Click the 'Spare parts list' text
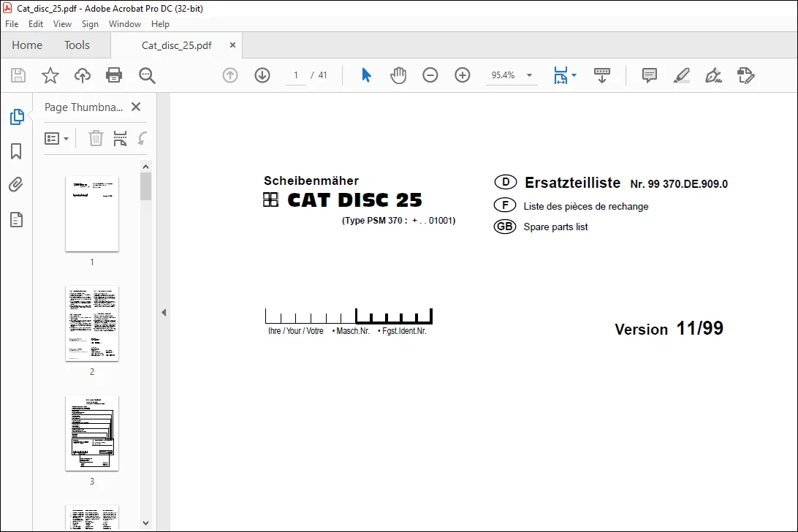 pyautogui.click(x=555, y=227)
